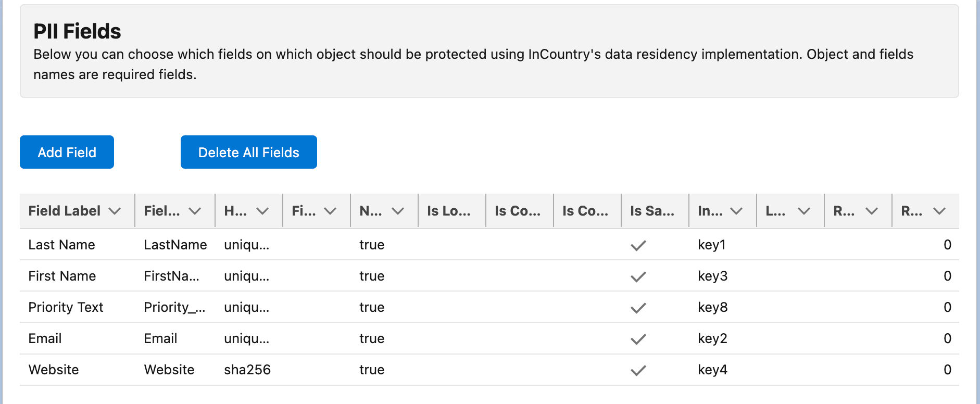Screen dimensions: 980x404
Task: Expand the last column header chevron
Action: pyautogui.click(x=940, y=211)
